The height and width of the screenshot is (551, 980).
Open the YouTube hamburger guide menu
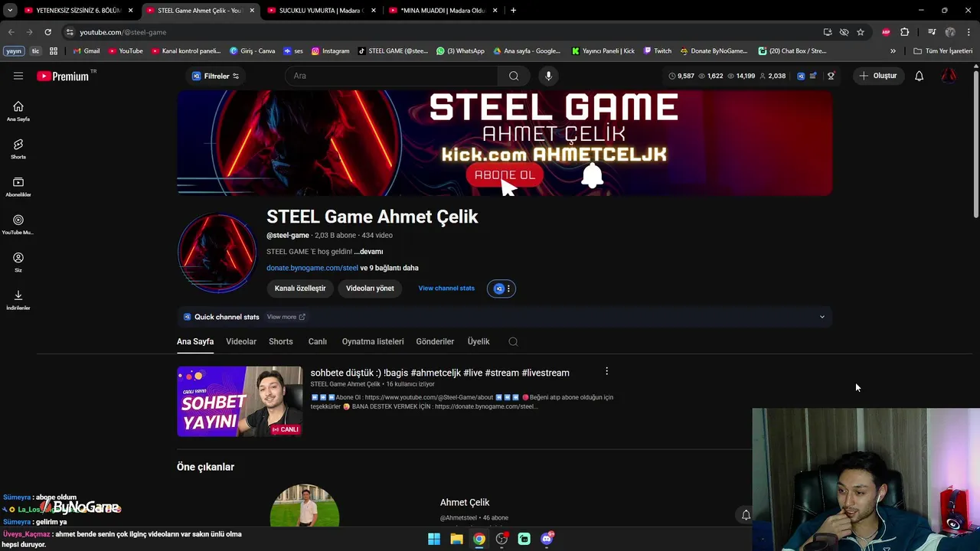coord(18,76)
